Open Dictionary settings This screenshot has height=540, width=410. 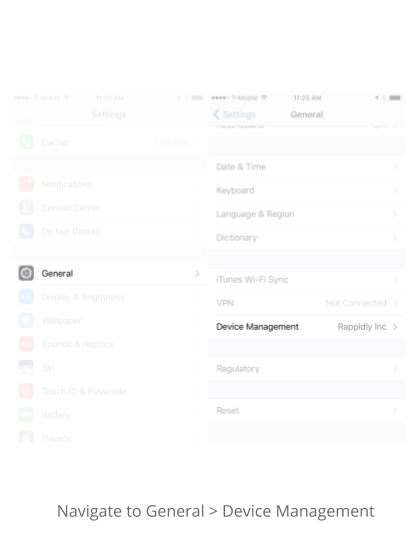coord(306,238)
